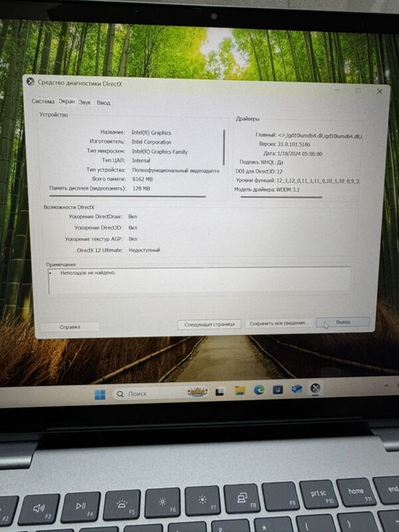
Task: Select the driver date 1/18/2024
Action: pos(300,154)
